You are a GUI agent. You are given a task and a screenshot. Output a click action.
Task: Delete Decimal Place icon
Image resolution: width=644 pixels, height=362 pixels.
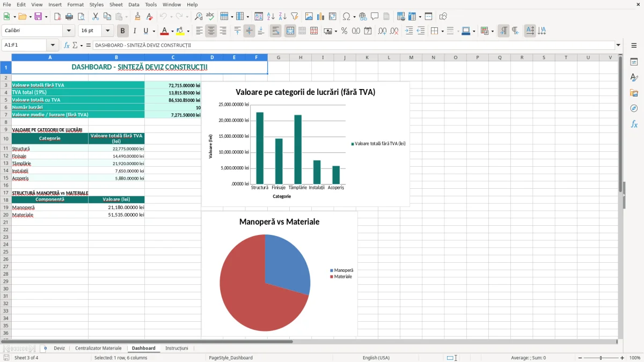tap(394, 31)
